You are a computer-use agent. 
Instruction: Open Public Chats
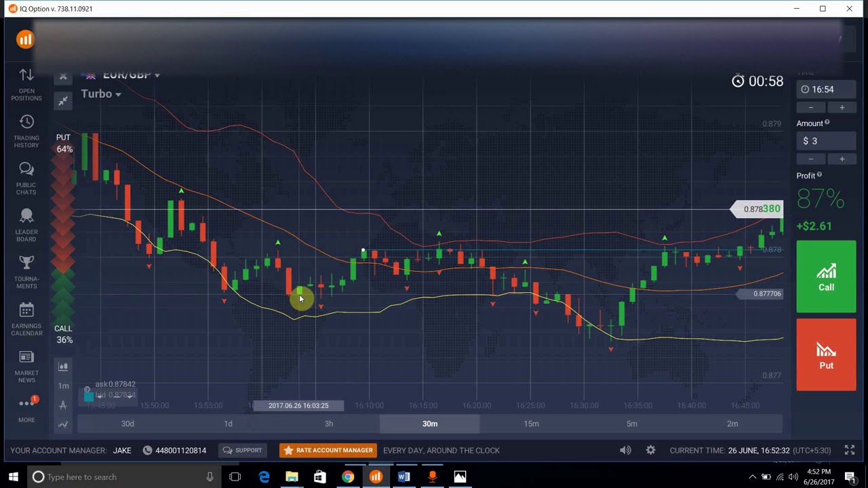click(x=26, y=178)
